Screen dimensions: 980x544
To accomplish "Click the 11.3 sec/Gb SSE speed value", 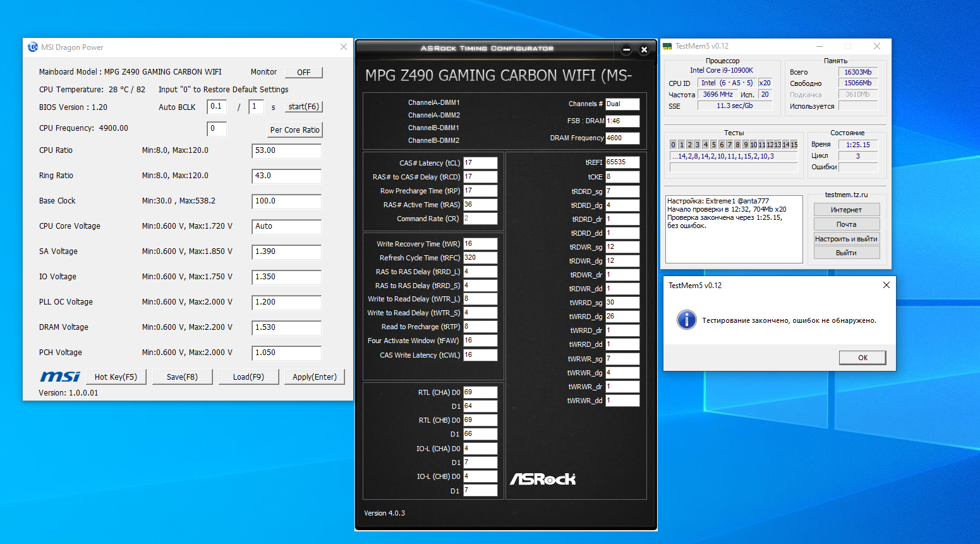I will tap(735, 106).
